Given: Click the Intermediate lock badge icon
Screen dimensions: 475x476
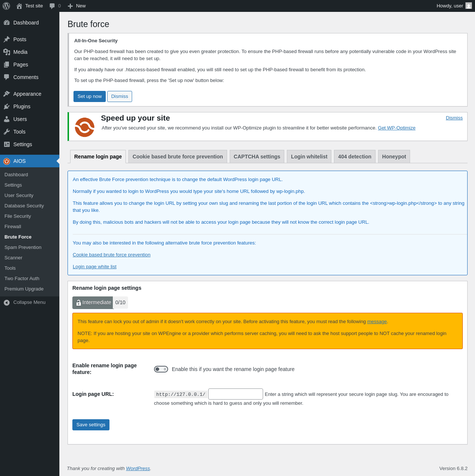Looking at the screenshot, I should tap(78, 303).
